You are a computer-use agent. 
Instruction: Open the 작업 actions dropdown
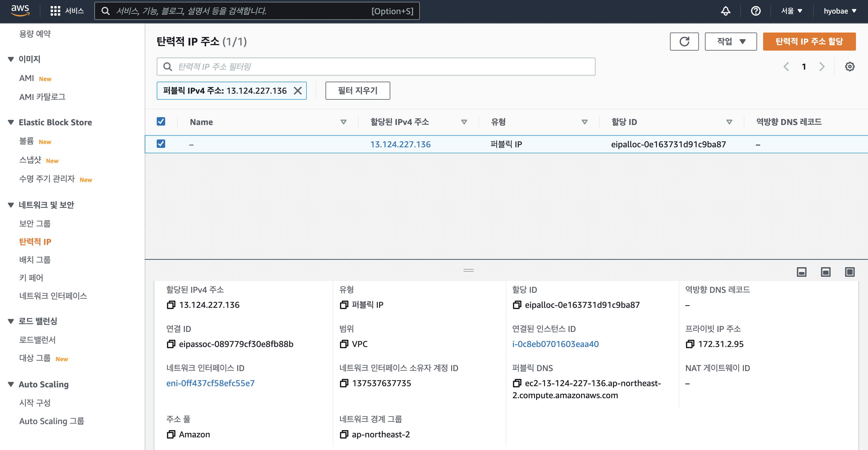pyautogui.click(x=731, y=42)
